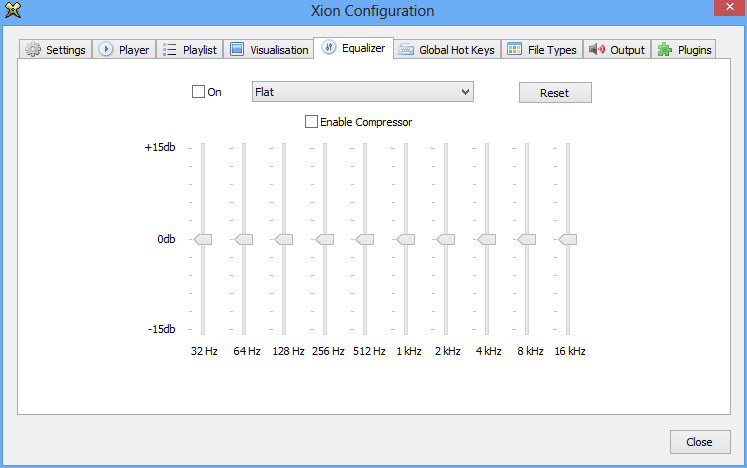Image resolution: width=747 pixels, height=468 pixels.
Task: Click the keyboard icon on Global Hot Keys tab
Action: coord(406,50)
